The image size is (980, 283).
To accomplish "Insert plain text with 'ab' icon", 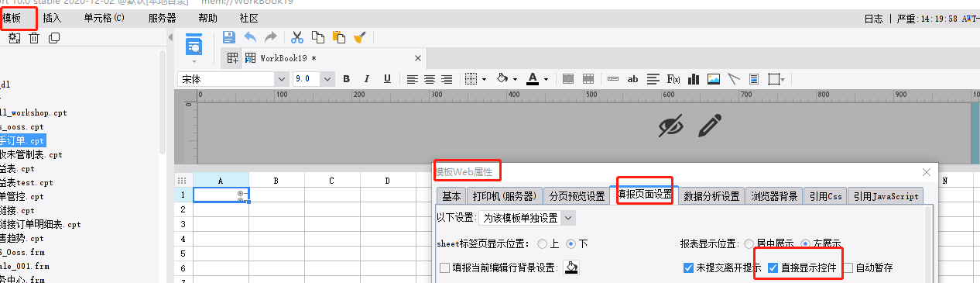I will click(x=633, y=79).
